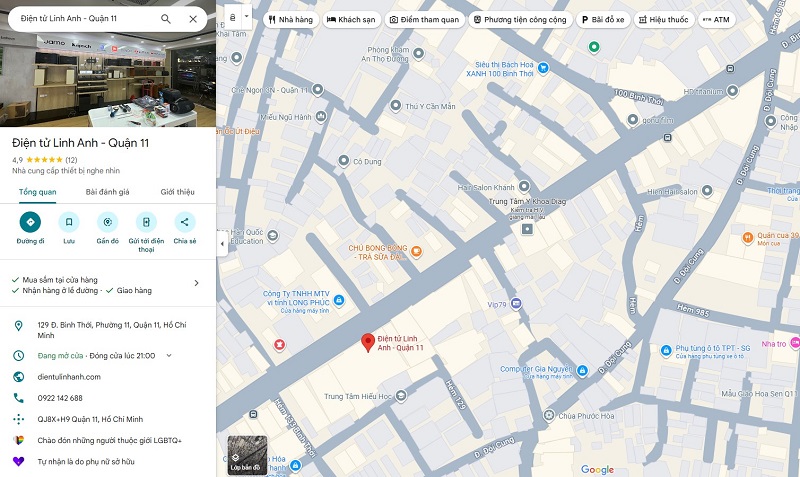Select the Trung Tâm Y Khoa Diag marker
Viewport: 800px width, 477px height.
click(527, 229)
